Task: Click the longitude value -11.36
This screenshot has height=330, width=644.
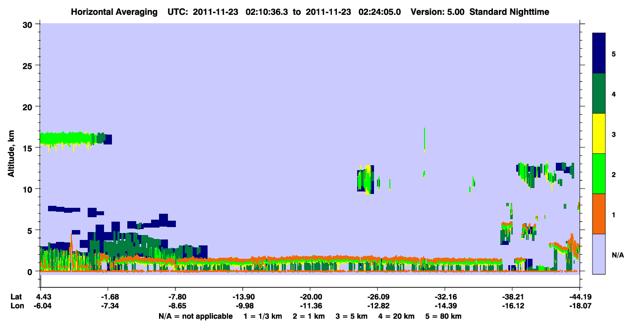Action: coord(310,306)
